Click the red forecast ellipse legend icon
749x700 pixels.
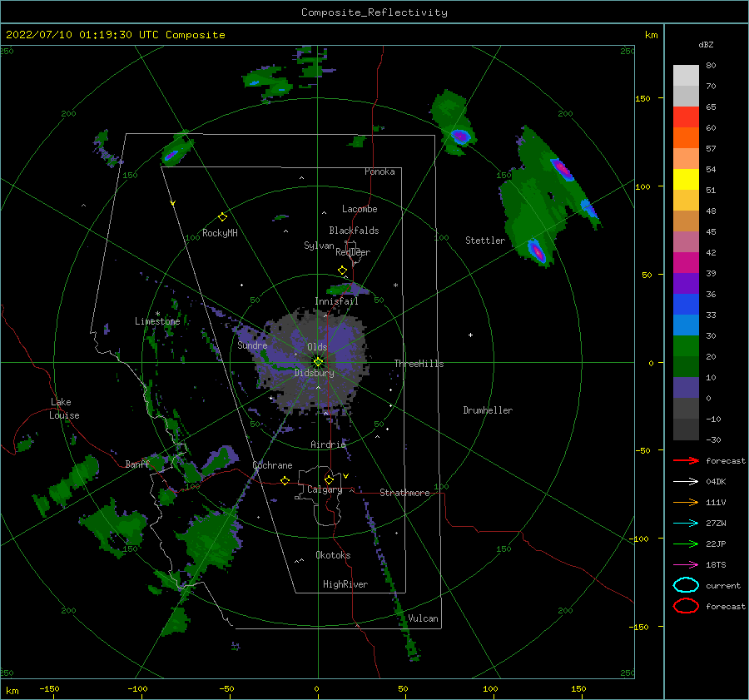click(x=686, y=606)
